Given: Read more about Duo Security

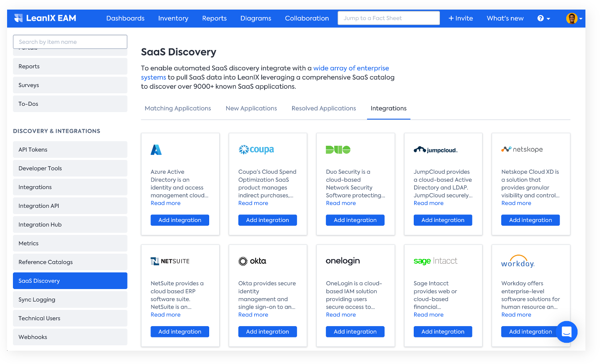Looking at the screenshot, I should (x=341, y=203).
